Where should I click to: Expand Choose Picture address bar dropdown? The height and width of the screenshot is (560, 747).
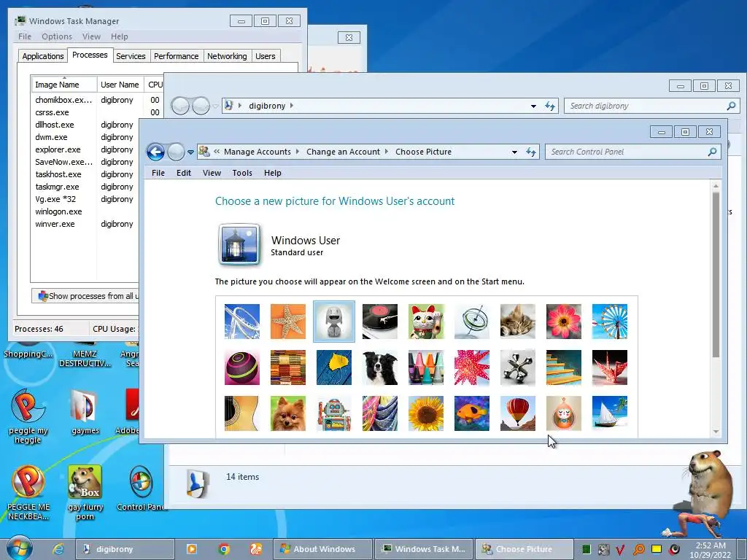tap(514, 152)
